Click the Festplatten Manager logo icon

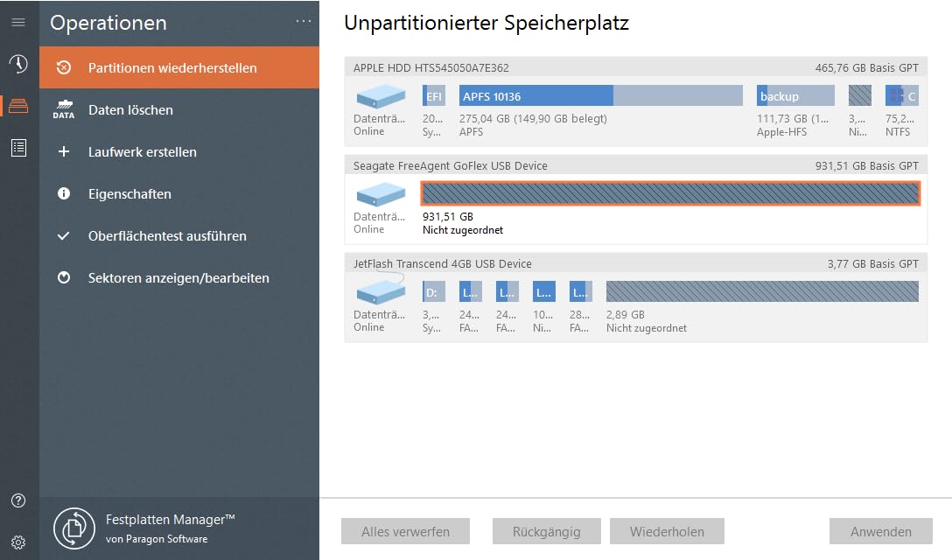point(74,528)
